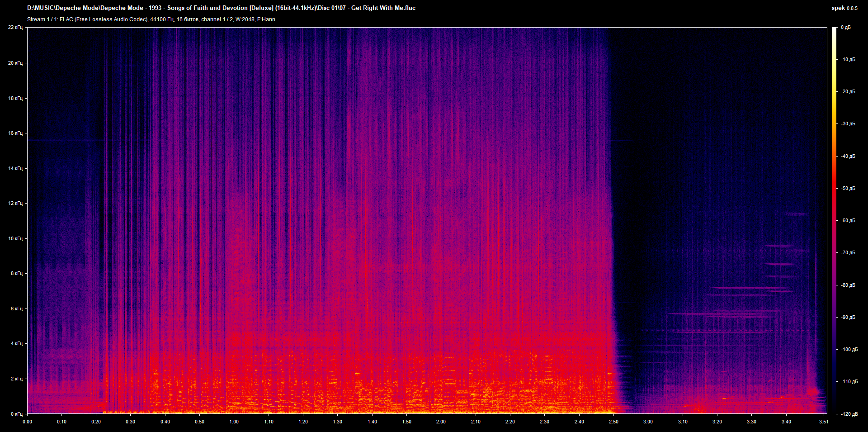This screenshot has height=432, width=868.
Task: Click the 16 кГц frequency axis label
Action: [x=15, y=133]
